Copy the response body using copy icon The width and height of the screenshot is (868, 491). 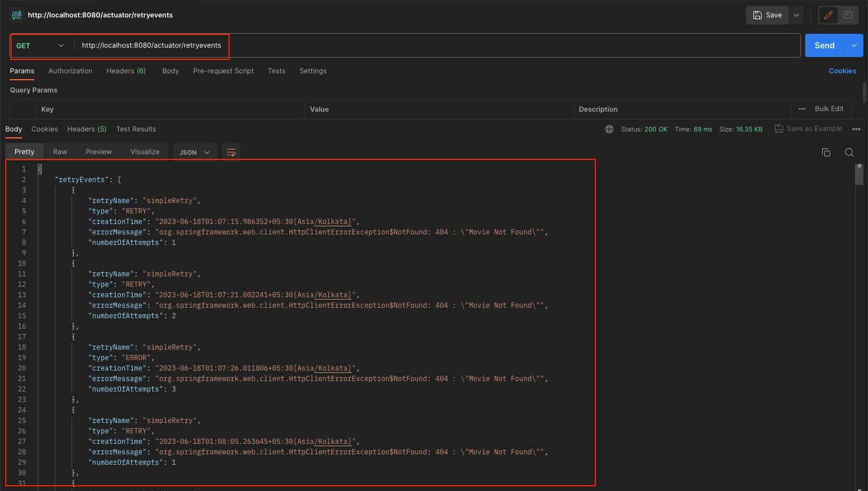(826, 152)
